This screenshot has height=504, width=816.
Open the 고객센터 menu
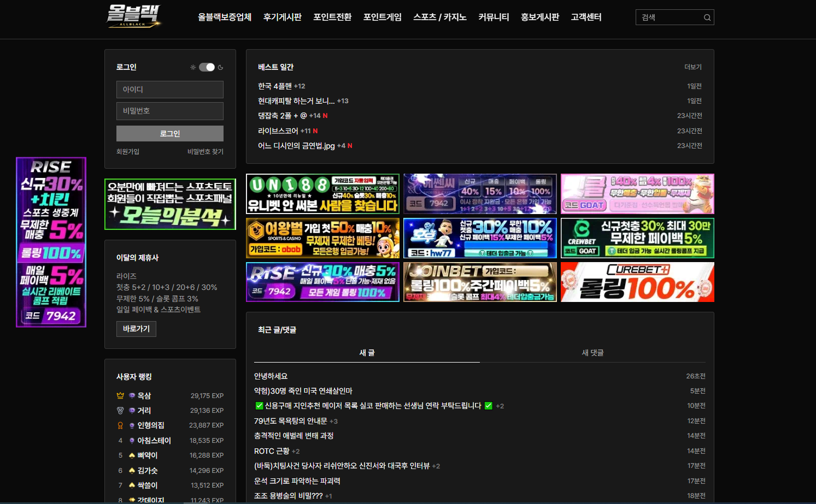586,17
